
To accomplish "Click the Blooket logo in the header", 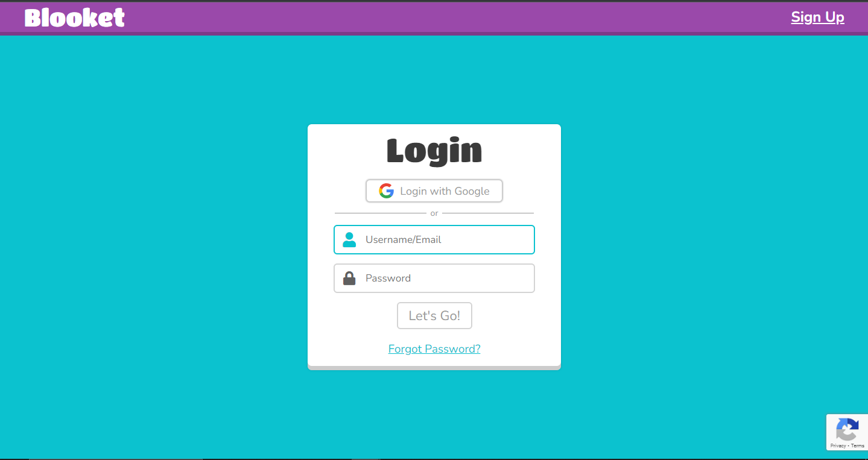I will (x=75, y=17).
